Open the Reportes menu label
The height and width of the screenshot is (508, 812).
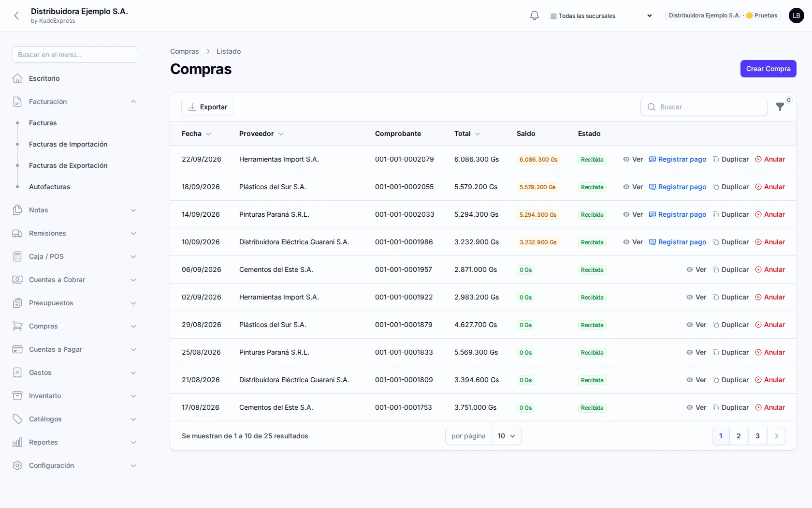[x=43, y=442]
